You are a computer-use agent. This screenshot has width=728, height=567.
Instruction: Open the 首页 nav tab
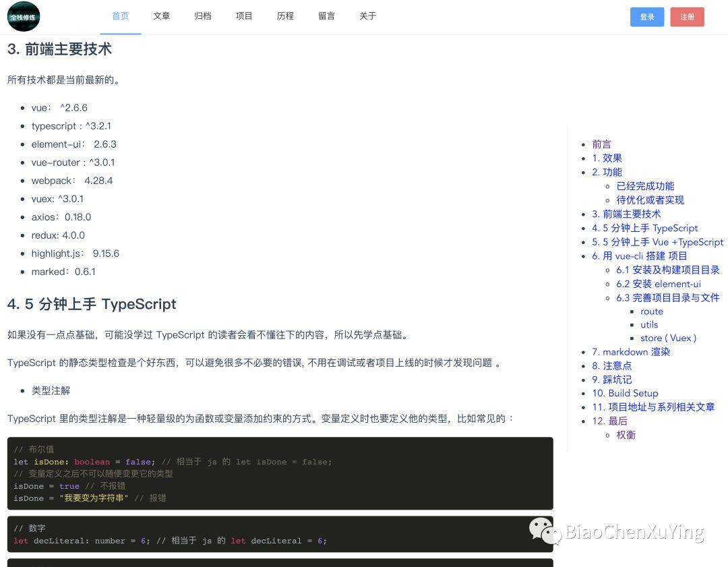(x=120, y=16)
